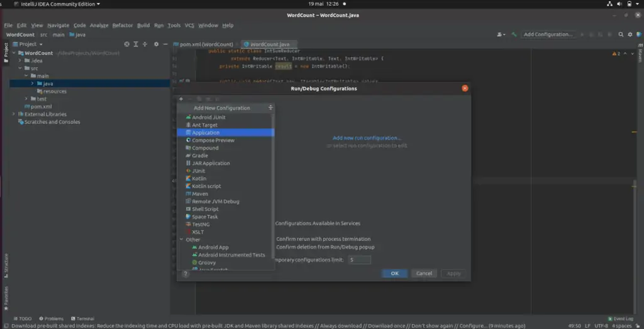Click the Build project hammer icon
The width and height of the screenshot is (644, 329).
[514, 35]
